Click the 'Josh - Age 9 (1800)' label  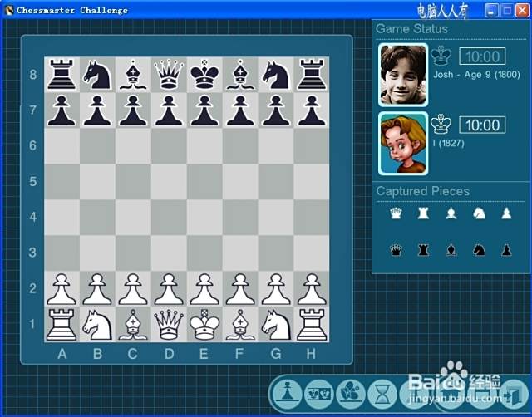tap(476, 75)
